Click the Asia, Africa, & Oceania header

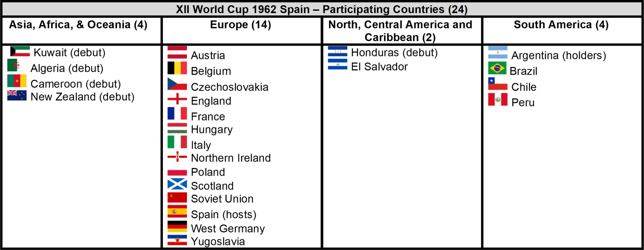[x=78, y=25]
